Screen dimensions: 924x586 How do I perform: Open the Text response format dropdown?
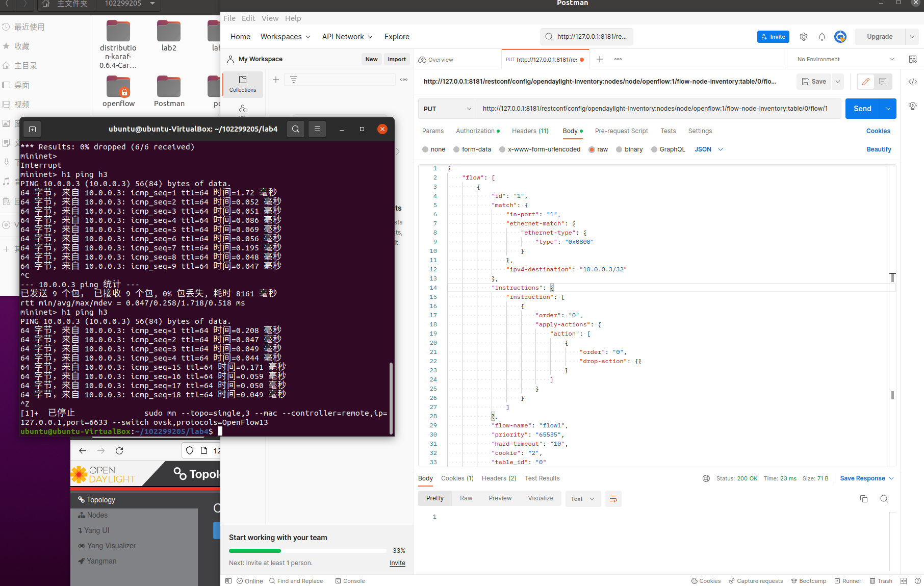(x=583, y=499)
